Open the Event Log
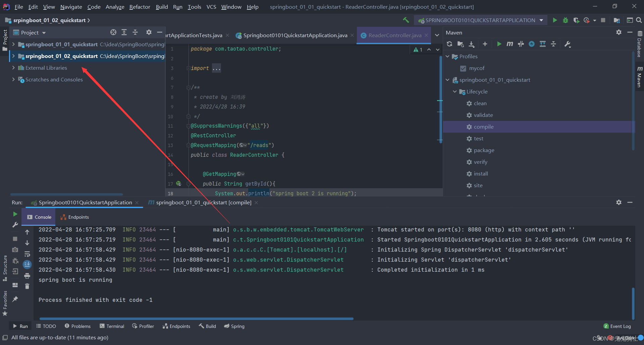Viewport: 644px width, 345px height. [x=617, y=326]
